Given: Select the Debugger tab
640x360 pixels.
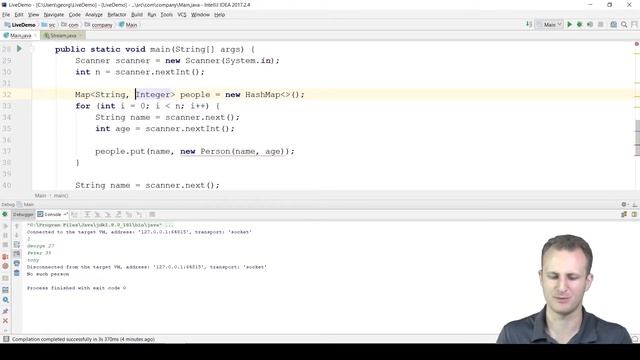Looking at the screenshot, I should pyautogui.click(x=23, y=214).
